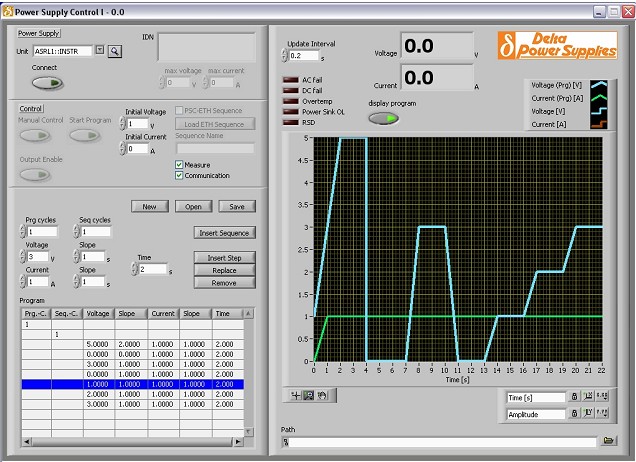This screenshot has width=636, height=462.
Task: Toggle the display program switch
Action: pyautogui.click(x=384, y=118)
